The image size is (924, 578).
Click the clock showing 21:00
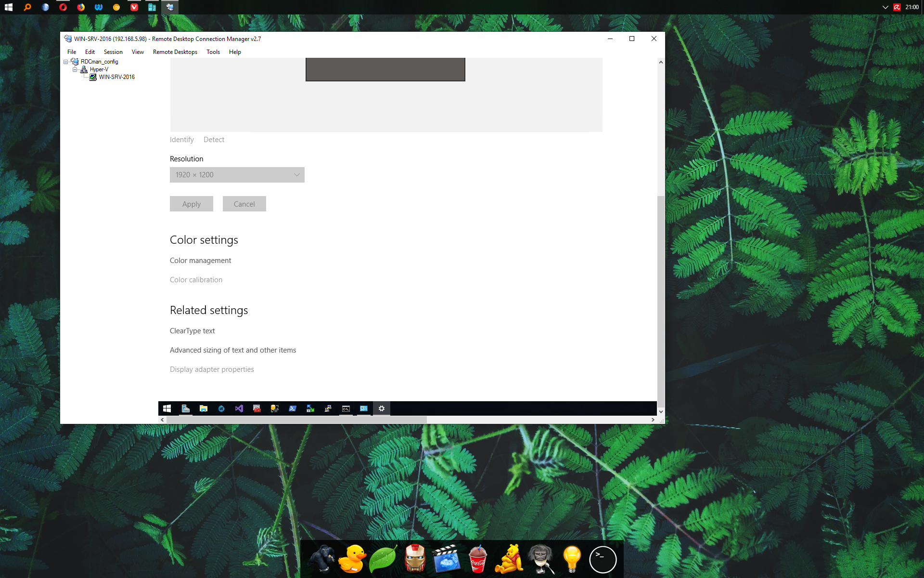tap(912, 7)
